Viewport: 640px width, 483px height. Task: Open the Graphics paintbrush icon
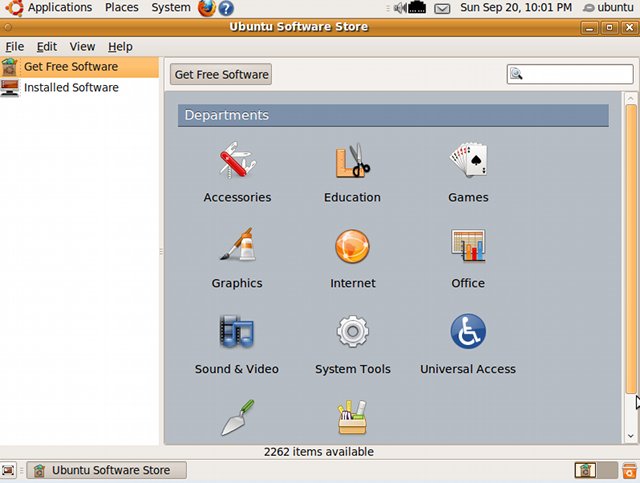pyautogui.click(x=238, y=245)
